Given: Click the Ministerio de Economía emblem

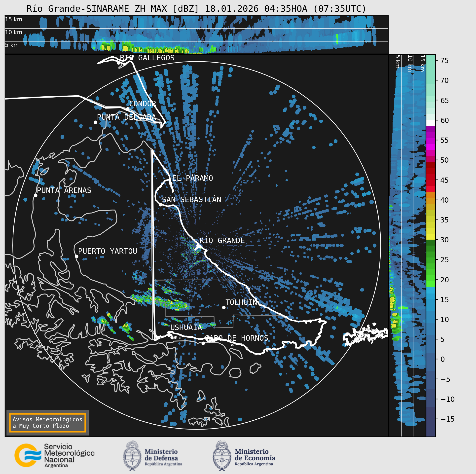Looking at the screenshot, I should coord(222,456).
